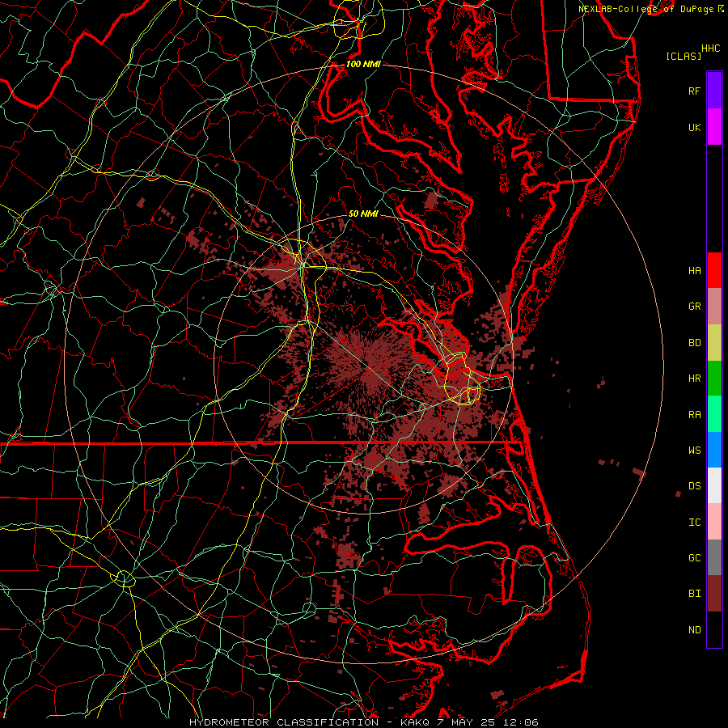The width and height of the screenshot is (728, 728).
Task: Click the 50 NMI range ring label
Action: pos(363,214)
